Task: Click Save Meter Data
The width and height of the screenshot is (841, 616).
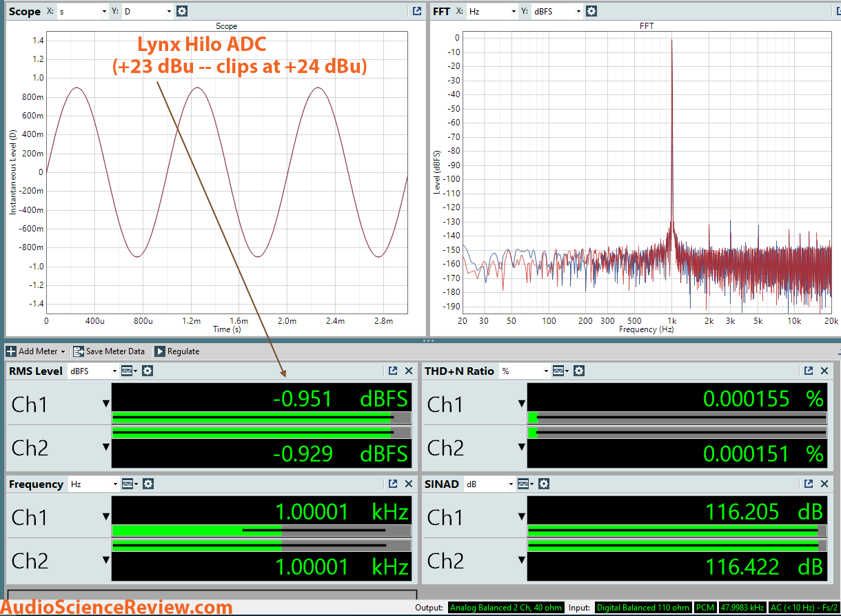Action: 109,351
